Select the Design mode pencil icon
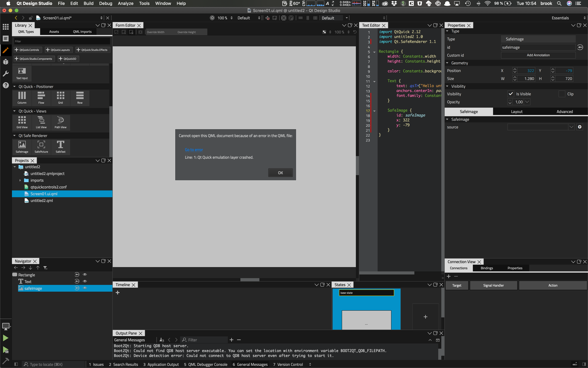Image resolution: width=588 pixels, height=368 pixels. point(6,50)
